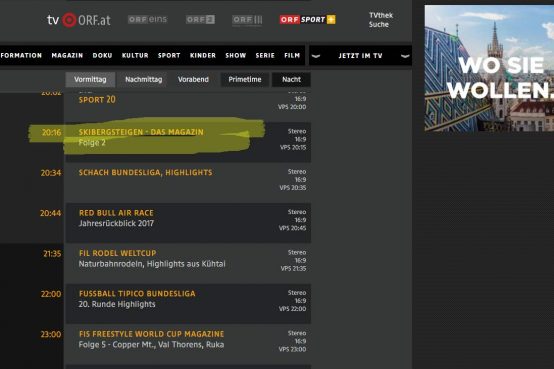554x369 pixels.
Task: Select the Vormittag time tab
Action: 90,80
